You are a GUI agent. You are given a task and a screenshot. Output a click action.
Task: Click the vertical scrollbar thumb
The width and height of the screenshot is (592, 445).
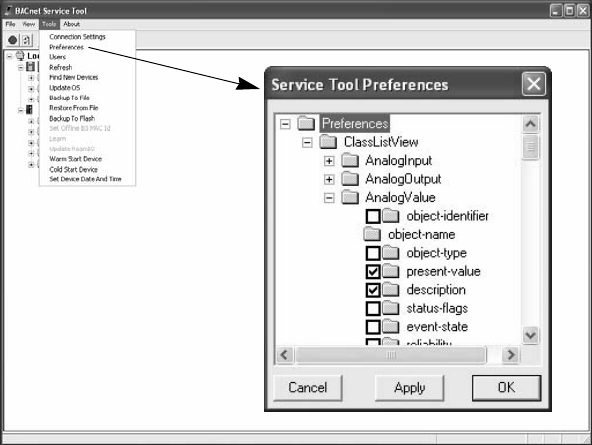coord(530,147)
